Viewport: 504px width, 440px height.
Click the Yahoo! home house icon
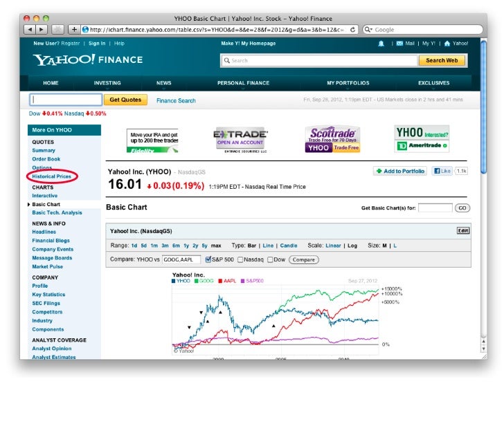(447, 44)
